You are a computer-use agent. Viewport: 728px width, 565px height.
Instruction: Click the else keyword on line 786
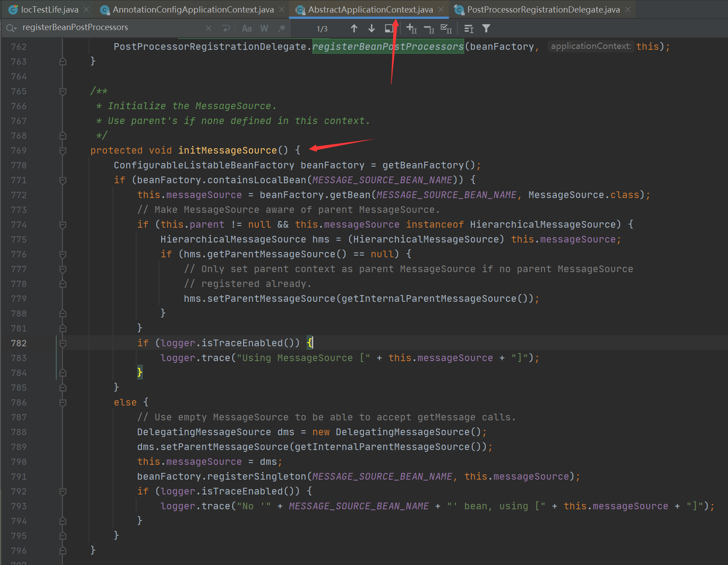[125, 402]
